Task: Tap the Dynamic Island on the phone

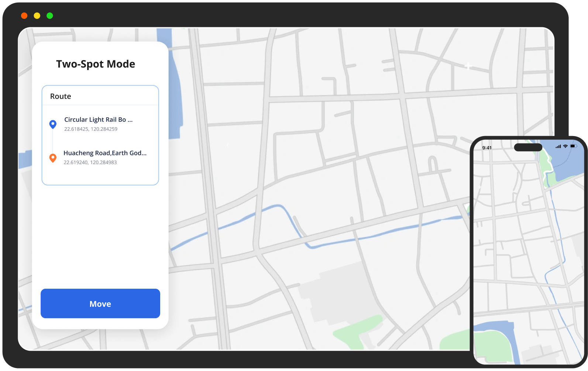Action: (x=528, y=148)
